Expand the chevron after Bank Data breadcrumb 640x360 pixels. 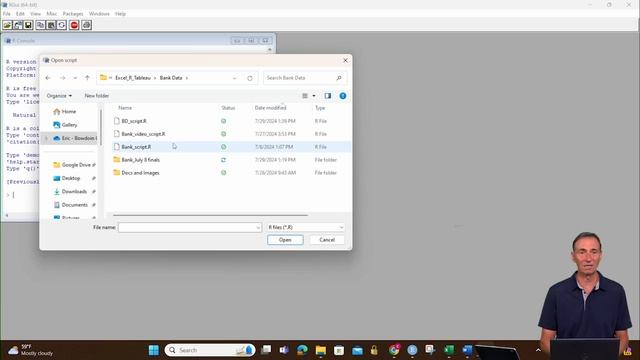pyautogui.click(x=187, y=78)
